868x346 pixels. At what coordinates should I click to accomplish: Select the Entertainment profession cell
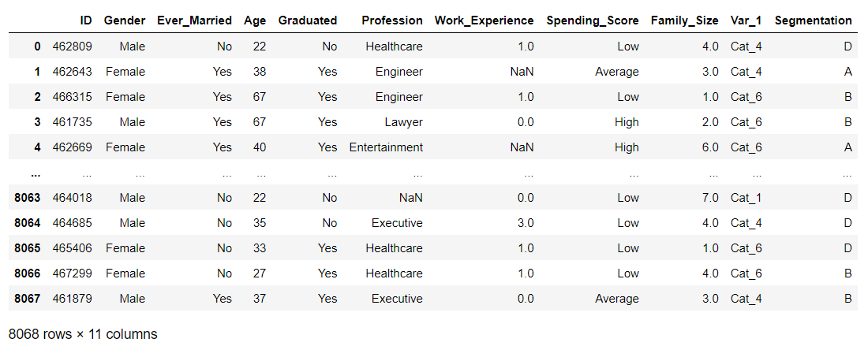tap(386, 147)
